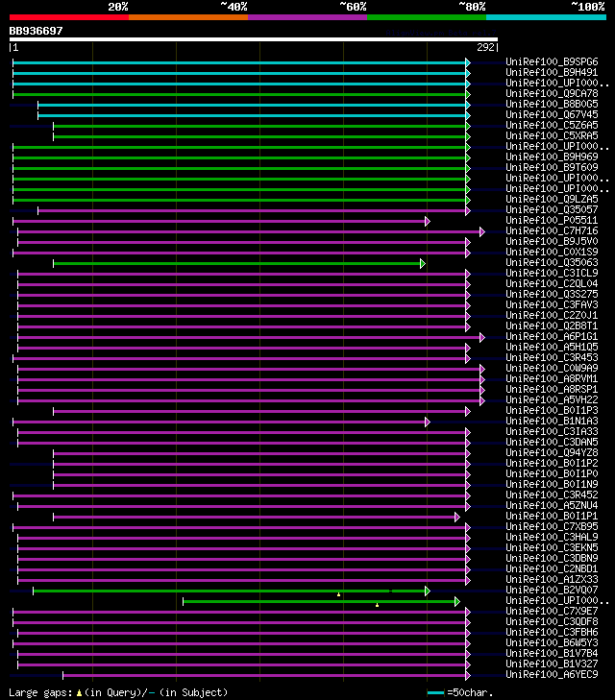Screen dimensions: 615x700
Task: Click the green alignment bar of Q9CA78
Action: click(x=239, y=94)
